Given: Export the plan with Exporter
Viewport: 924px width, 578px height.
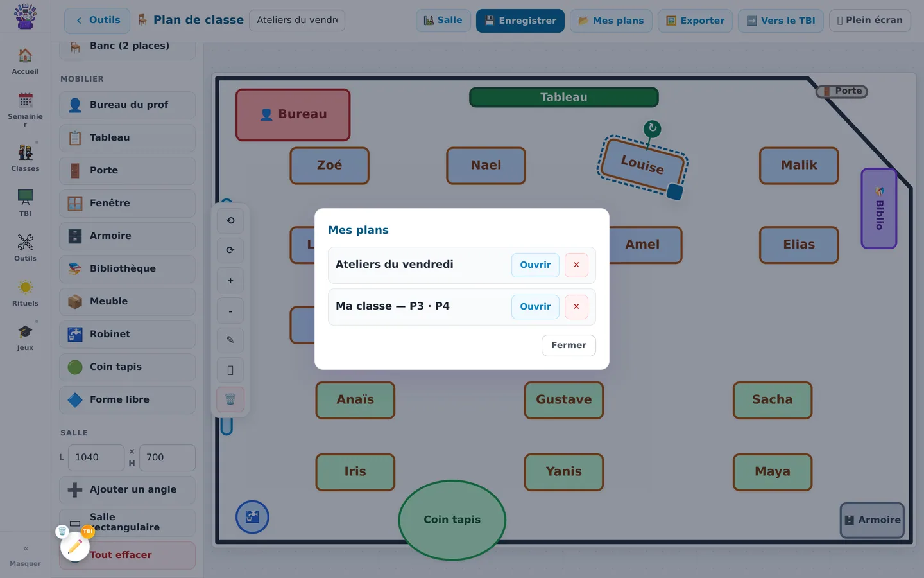Looking at the screenshot, I should [695, 21].
